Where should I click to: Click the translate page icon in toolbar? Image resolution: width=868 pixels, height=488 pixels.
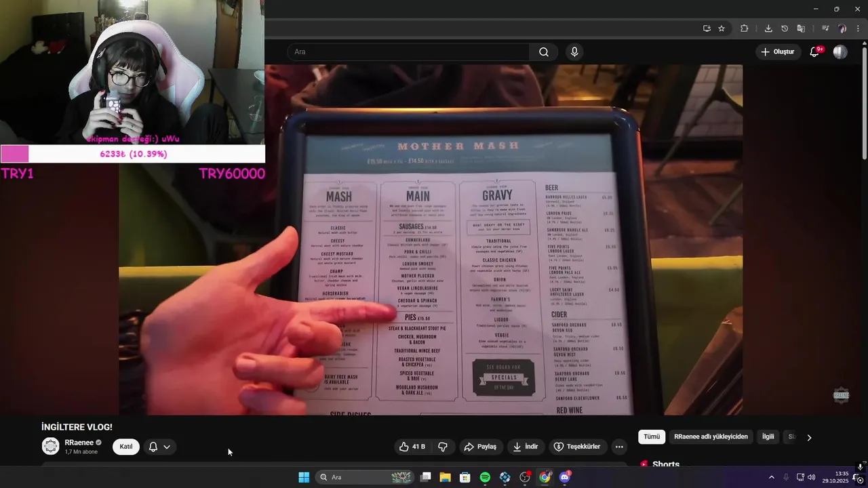801,28
